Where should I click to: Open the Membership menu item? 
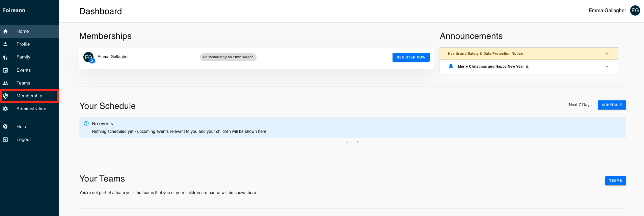29,96
